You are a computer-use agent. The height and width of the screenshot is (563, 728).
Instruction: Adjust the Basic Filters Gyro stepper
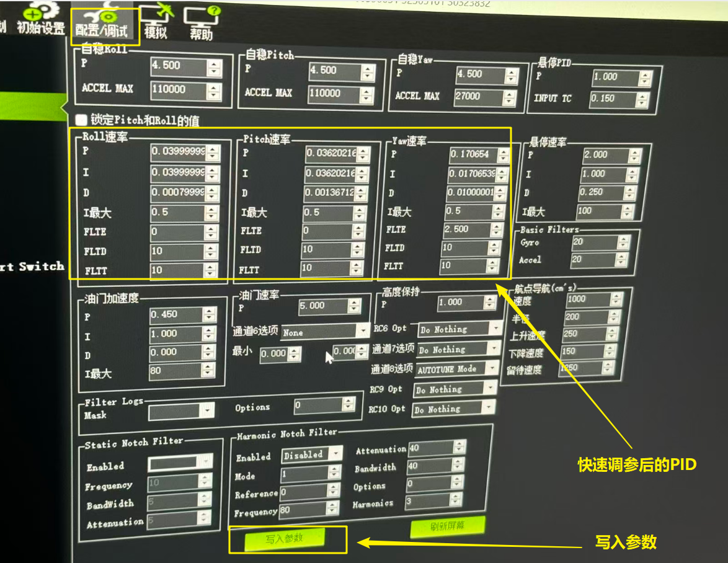pyautogui.click(x=621, y=242)
